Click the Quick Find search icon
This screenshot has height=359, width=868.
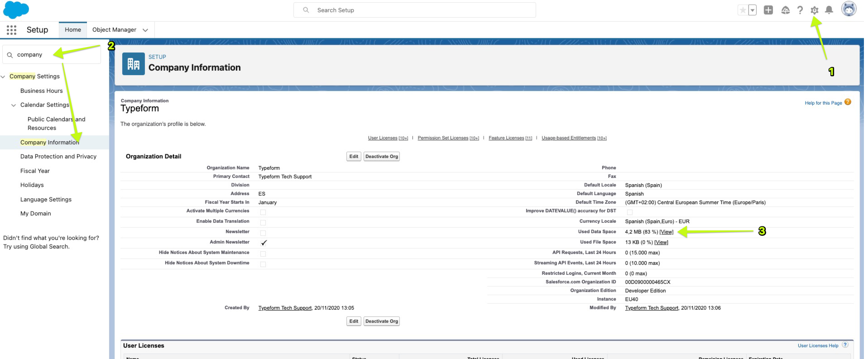click(x=10, y=55)
